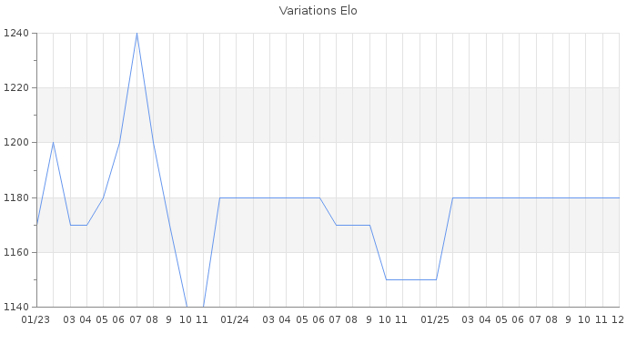Click the line's highest peak at 1240
The image size is (637, 364).
[x=136, y=34]
